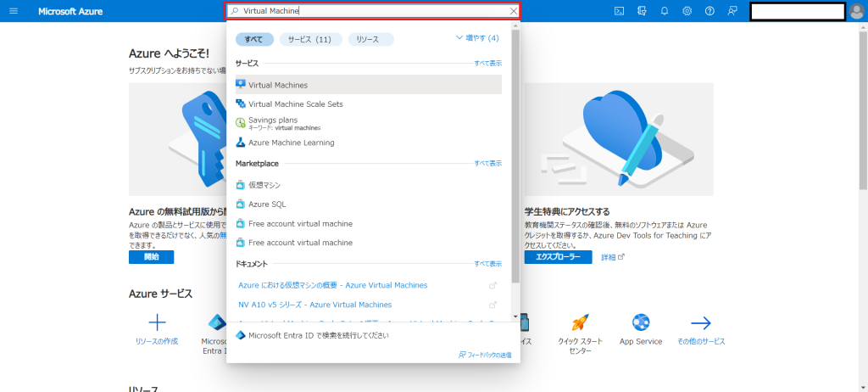This screenshot has height=392, width=868.
Task: Open Azure における仮想マシンの概要 document link
Action: (332, 285)
